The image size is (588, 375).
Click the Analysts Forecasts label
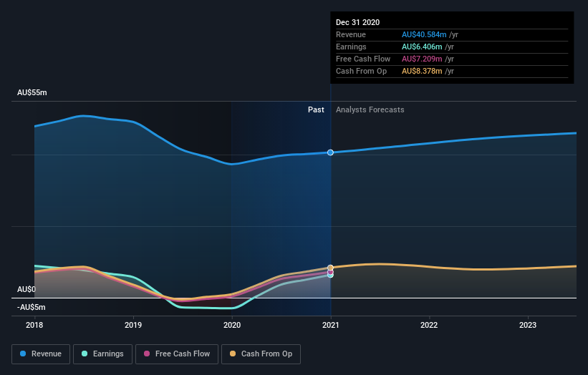370,109
